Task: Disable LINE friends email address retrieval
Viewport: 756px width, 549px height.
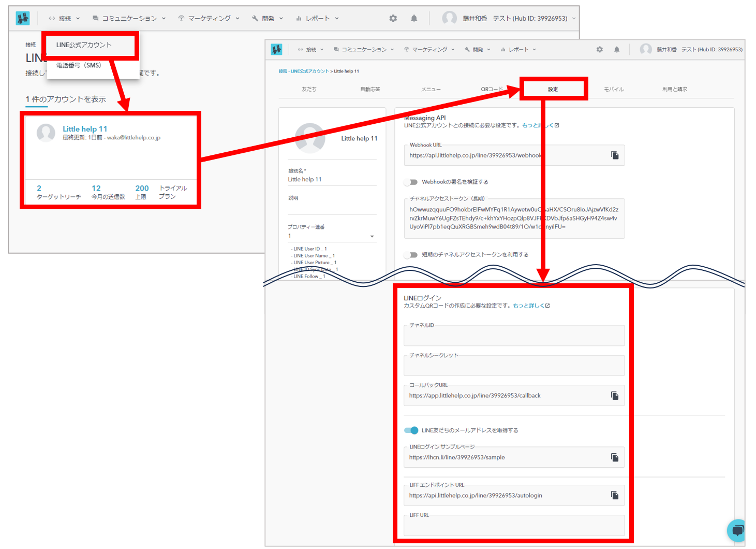Action: click(x=411, y=430)
